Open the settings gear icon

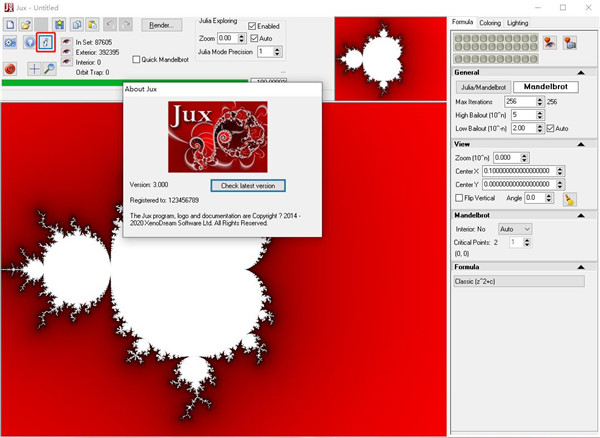point(10,42)
